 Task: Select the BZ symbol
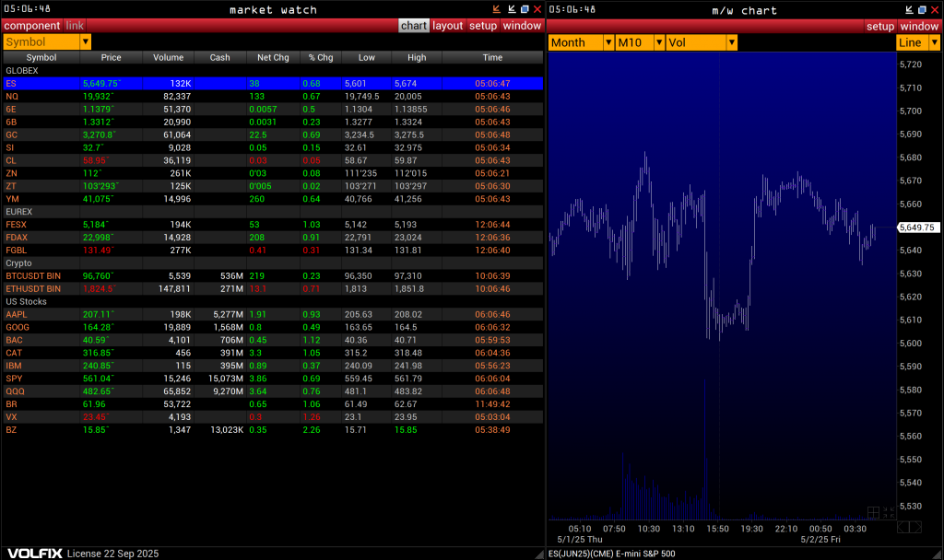point(11,430)
